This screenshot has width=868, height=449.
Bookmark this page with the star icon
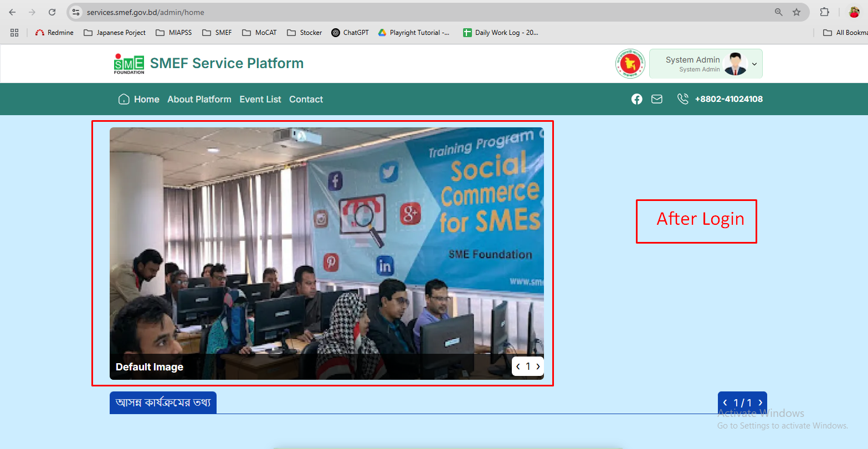click(x=797, y=12)
